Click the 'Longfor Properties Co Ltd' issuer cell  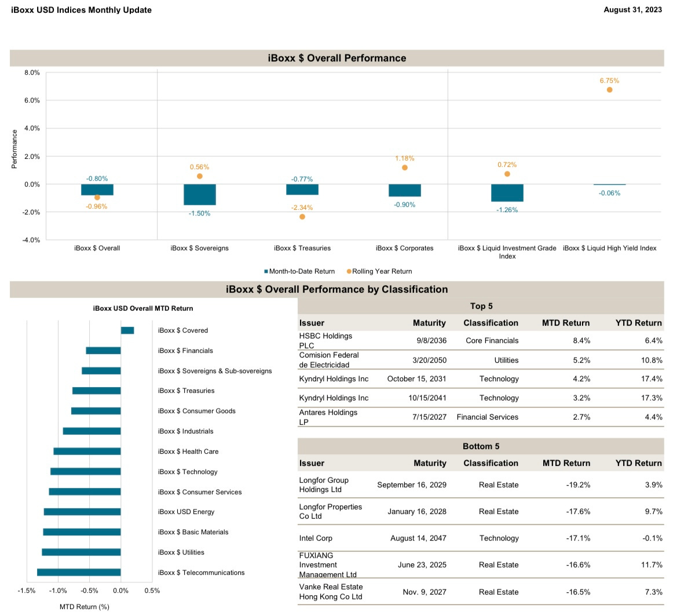click(330, 512)
